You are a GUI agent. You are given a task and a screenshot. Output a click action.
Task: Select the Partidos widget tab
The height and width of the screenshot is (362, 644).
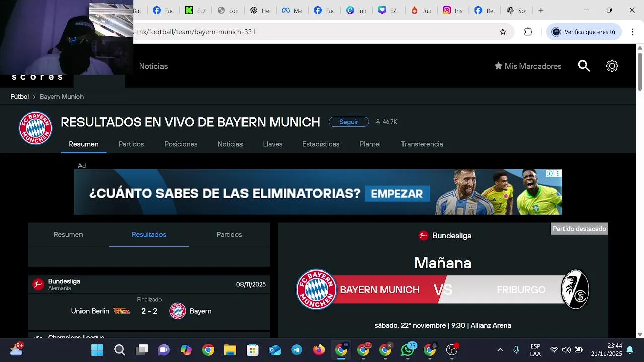click(x=229, y=235)
